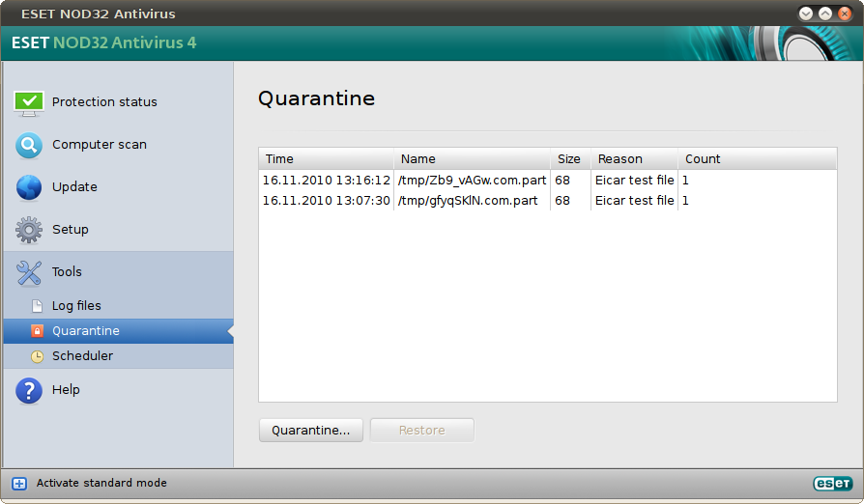The width and height of the screenshot is (864, 504).
Task: Maximize the ESET NOD32 Antivirus window
Action: tap(825, 14)
